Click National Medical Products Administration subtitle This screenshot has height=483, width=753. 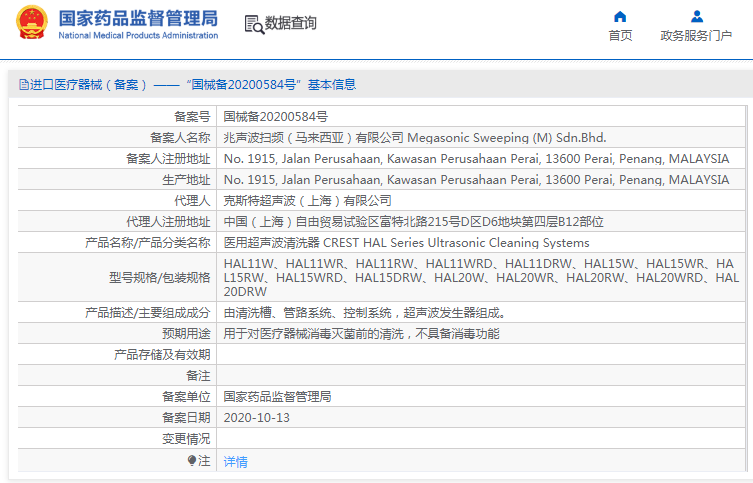(x=138, y=36)
